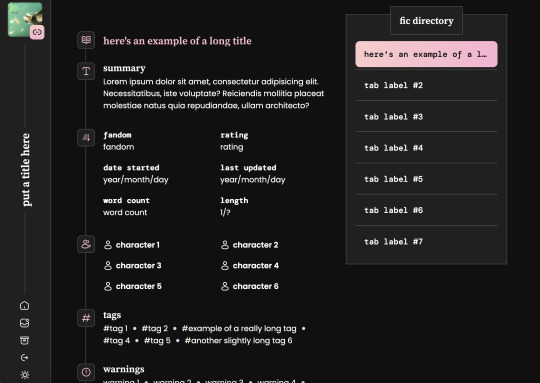
Task: Click the "character 6" name
Action: tap(256, 286)
